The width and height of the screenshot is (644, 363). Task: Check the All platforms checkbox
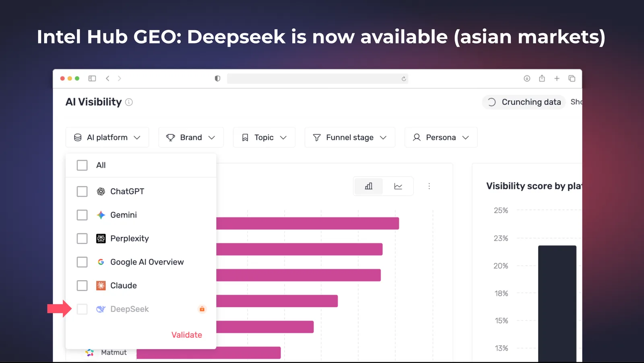click(x=82, y=165)
